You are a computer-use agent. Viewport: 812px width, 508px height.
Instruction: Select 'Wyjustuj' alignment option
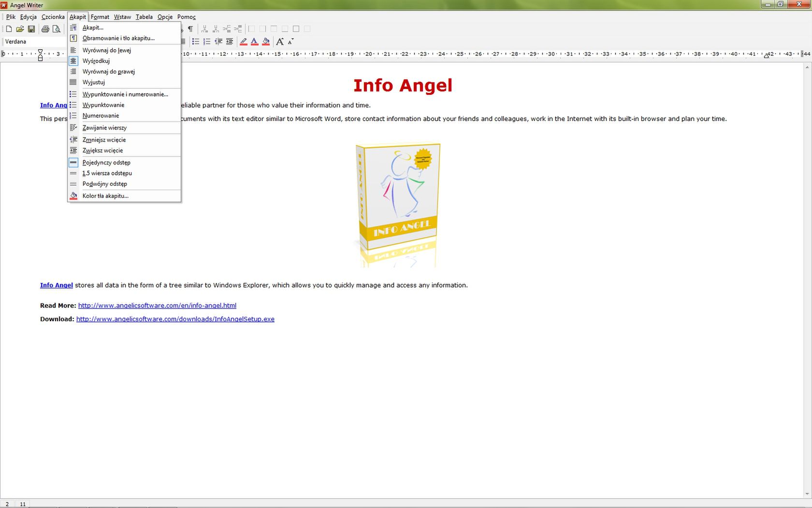click(x=124, y=82)
